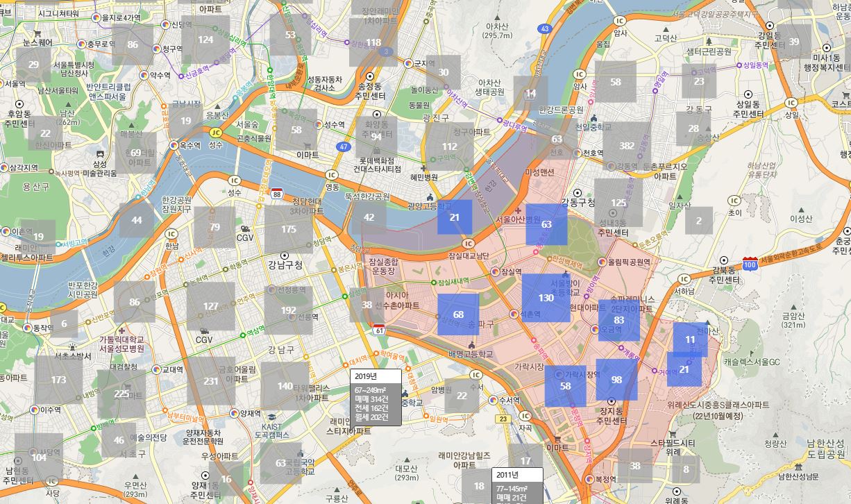This screenshot has height=504, width=851.
Task: Click the 교대역 subway station icon
Action: click(x=157, y=370)
